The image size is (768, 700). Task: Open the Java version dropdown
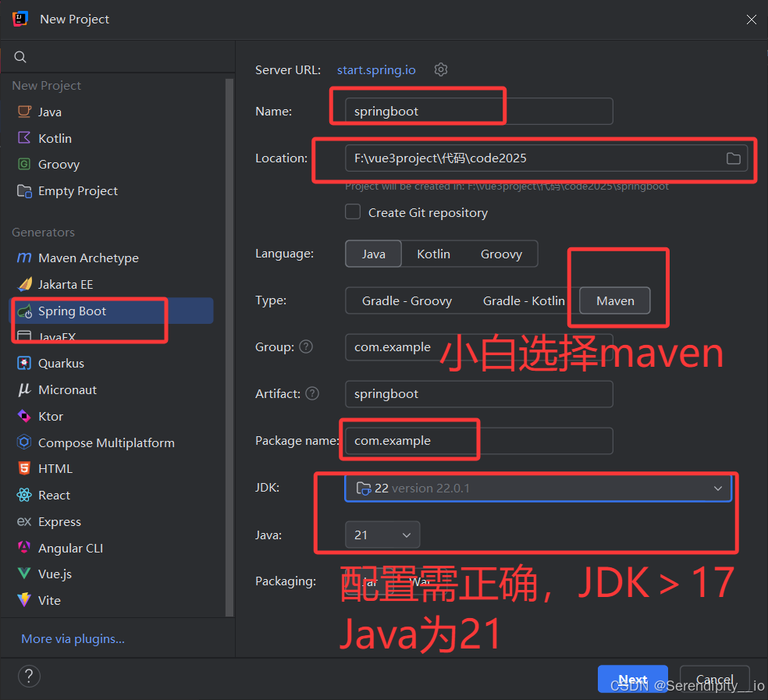tap(382, 535)
